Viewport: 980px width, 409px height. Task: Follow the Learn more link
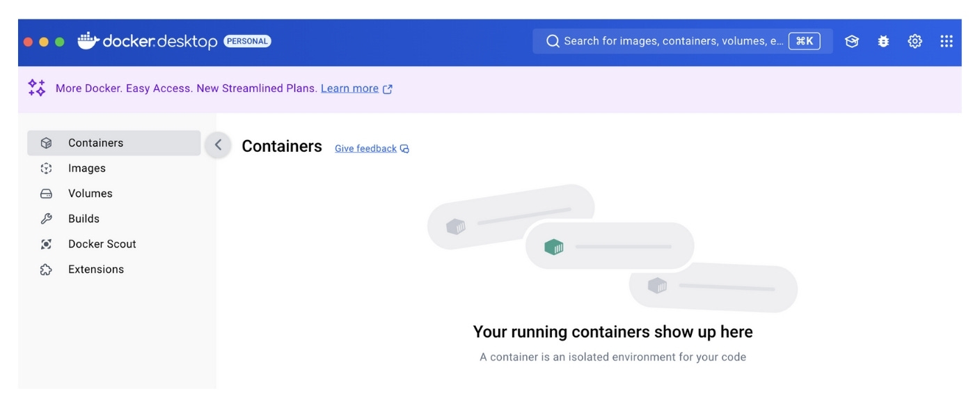(349, 88)
